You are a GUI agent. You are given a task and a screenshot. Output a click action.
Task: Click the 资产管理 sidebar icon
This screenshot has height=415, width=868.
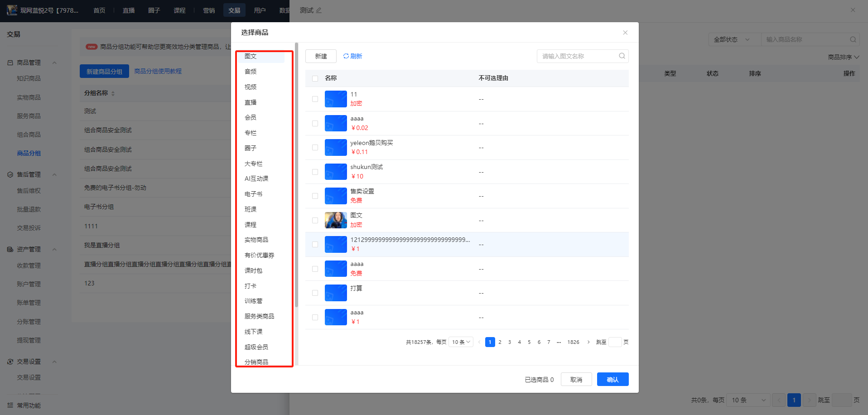[x=10, y=249]
